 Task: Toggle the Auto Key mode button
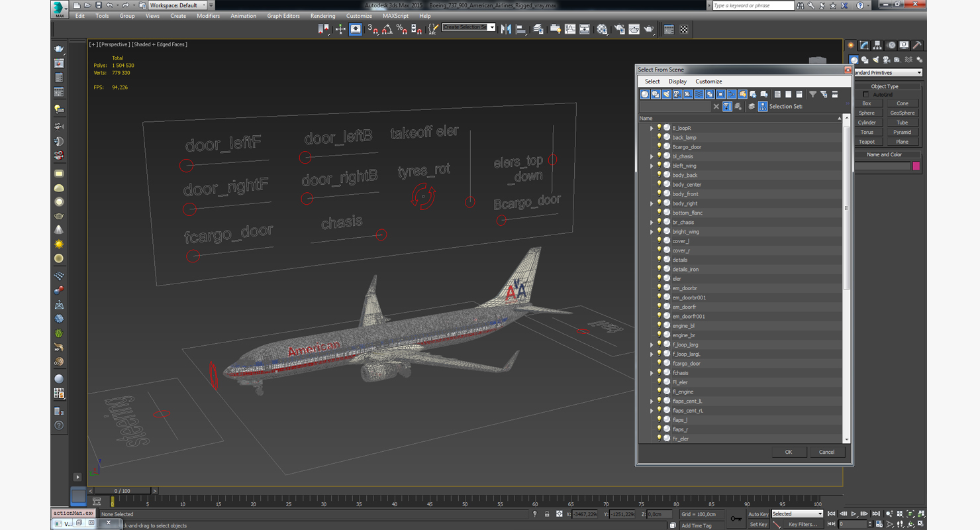pyautogui.click(x=758, y=514)
